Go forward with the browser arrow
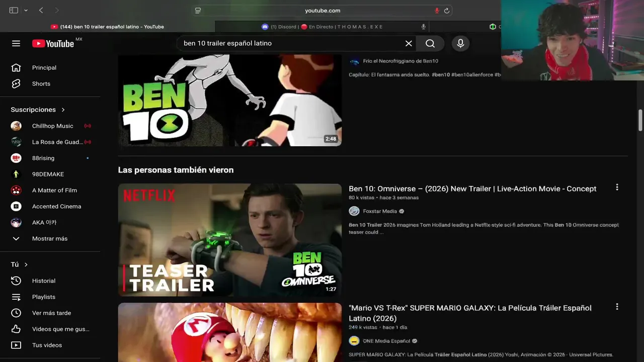644x362 pixels. [56, 10]
